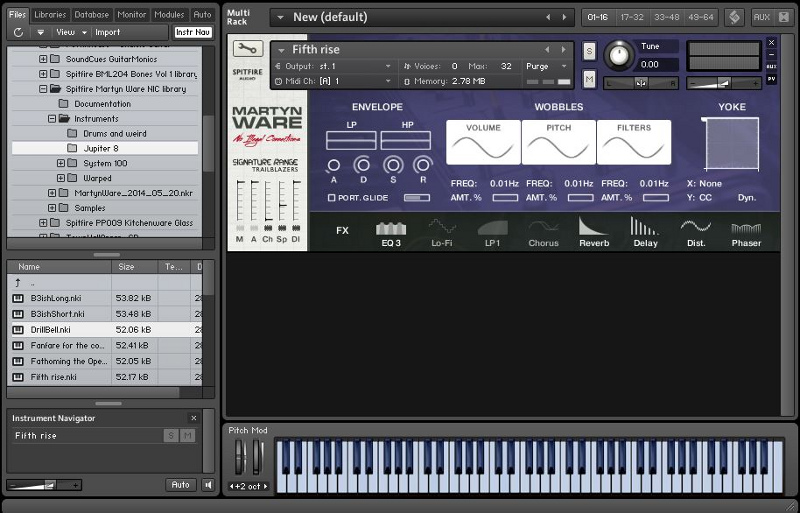Select the Jupiter 8 folder
800x513 pixels.
coord(105,148)
